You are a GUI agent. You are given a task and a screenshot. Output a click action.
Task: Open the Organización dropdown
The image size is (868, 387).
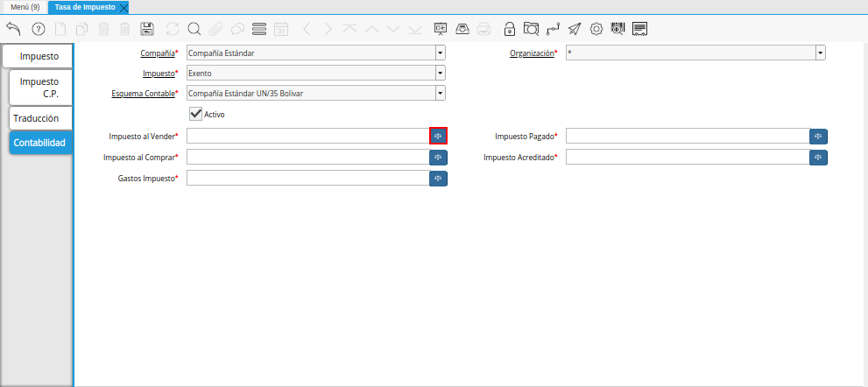tap(820, 53)
